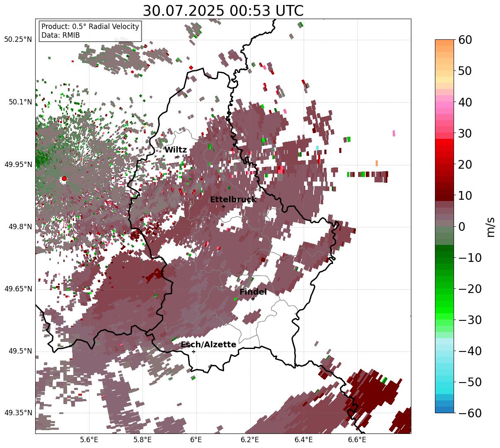Click the Findel city label
The width and height of the screenshot is (500, 448).
pyautogui.click(x=253, y=292)
